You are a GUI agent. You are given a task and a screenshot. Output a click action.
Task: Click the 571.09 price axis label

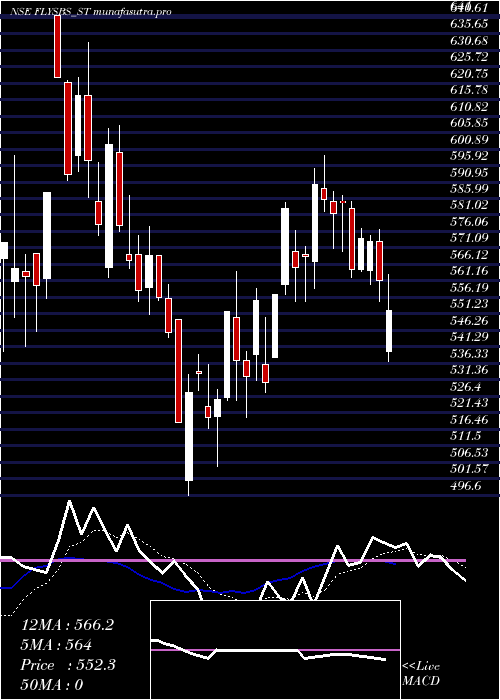click(x=470, y=238)
